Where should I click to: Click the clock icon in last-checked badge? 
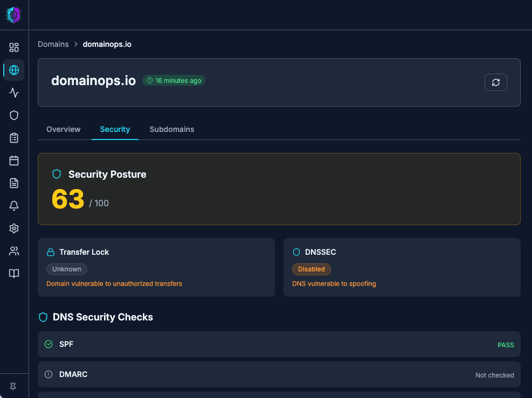[150, 81]
